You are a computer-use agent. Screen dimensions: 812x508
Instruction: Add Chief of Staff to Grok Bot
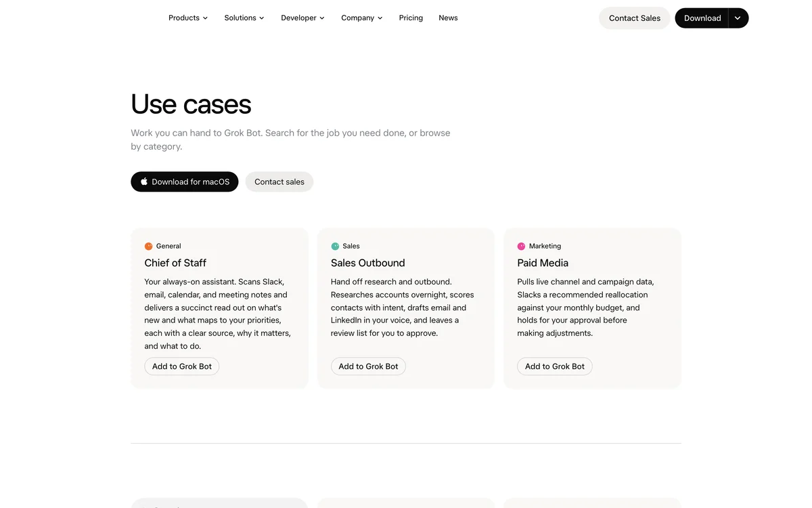click(x=182, y=366)
